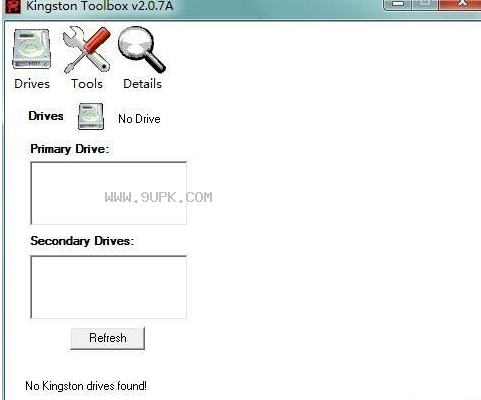Viewport: 481px width, 400px height.
Task: Click the small drive icon beside No Drive
Action: tap(91, 116)
